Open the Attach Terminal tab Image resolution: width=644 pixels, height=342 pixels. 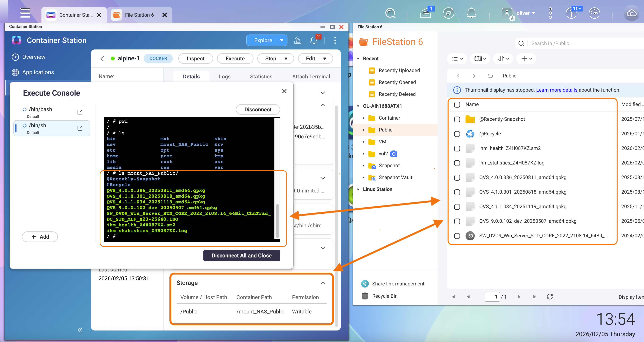(x=311, y=76)
